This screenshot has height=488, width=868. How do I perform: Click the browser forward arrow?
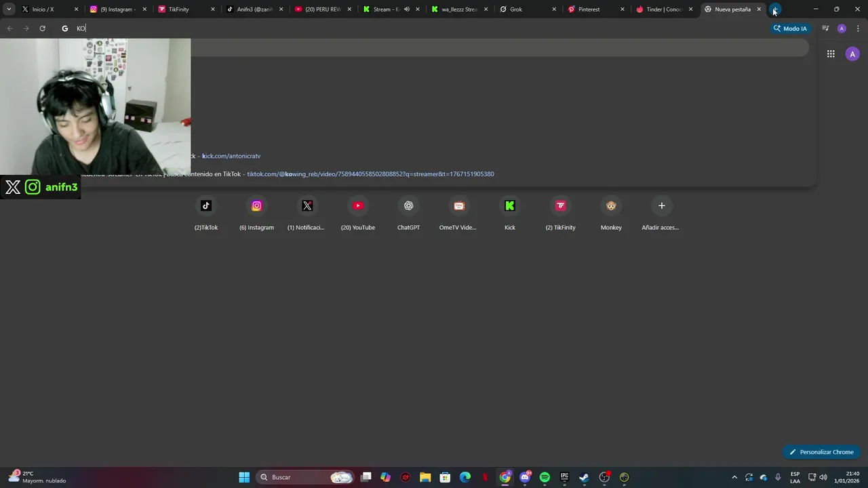(26, 28)
